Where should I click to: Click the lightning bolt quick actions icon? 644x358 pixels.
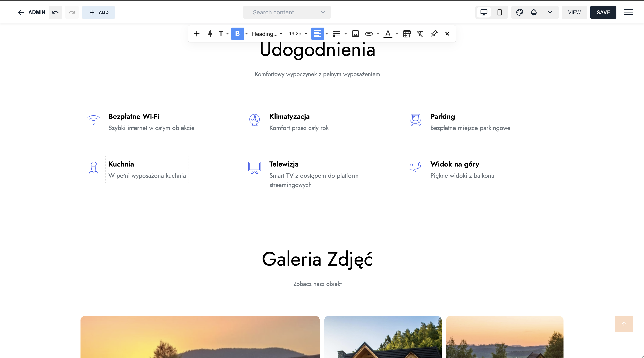[210, 34]
